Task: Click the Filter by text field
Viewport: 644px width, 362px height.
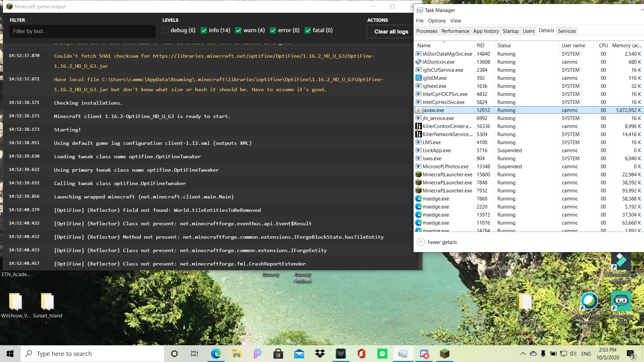Action: (x=82, y=31)
